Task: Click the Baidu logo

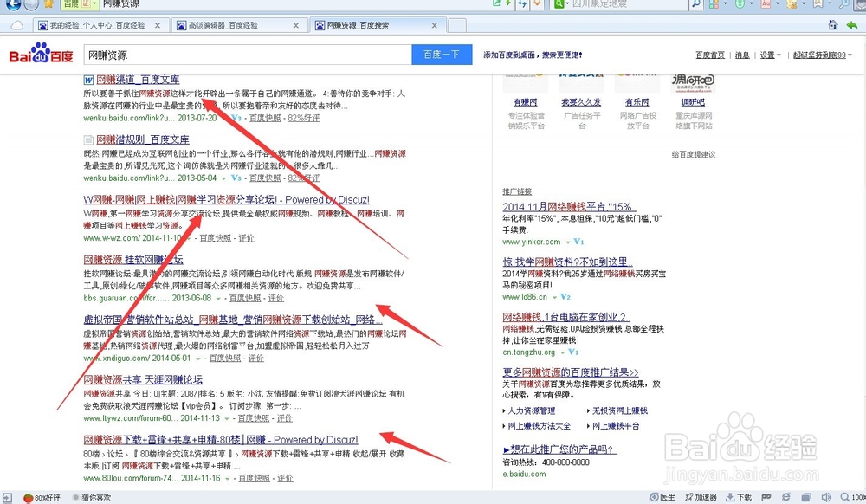Action: tap(40, 54)
